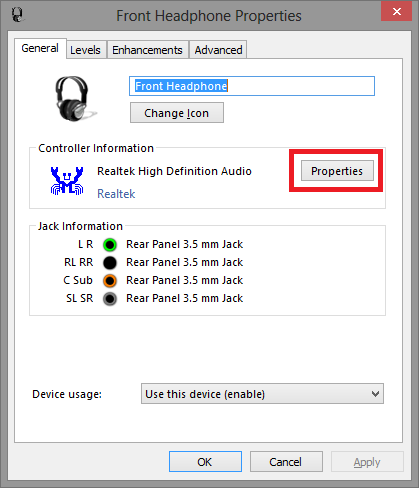This screenshot has width=419, height=488.
Task: Click the Realtek crab logo icon
Action: [x=67, y=181]
